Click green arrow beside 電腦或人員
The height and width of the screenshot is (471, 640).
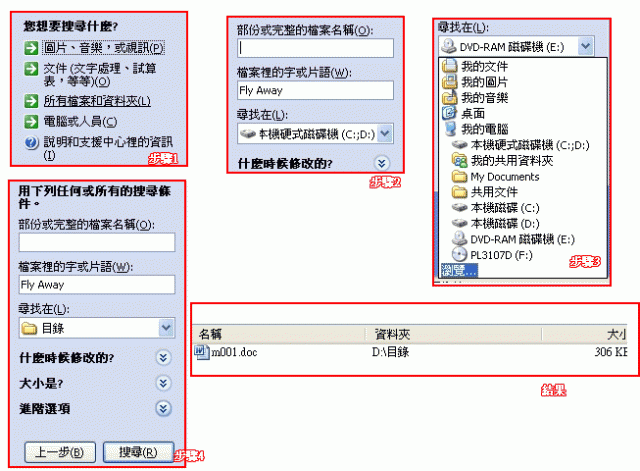tap(31, 121)
